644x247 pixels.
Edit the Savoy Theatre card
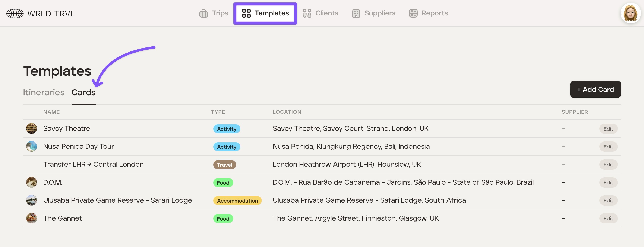pos(608,129)
